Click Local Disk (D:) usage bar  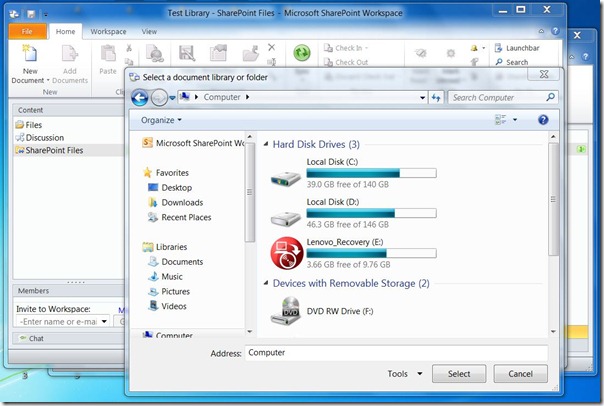click(371, 213)
